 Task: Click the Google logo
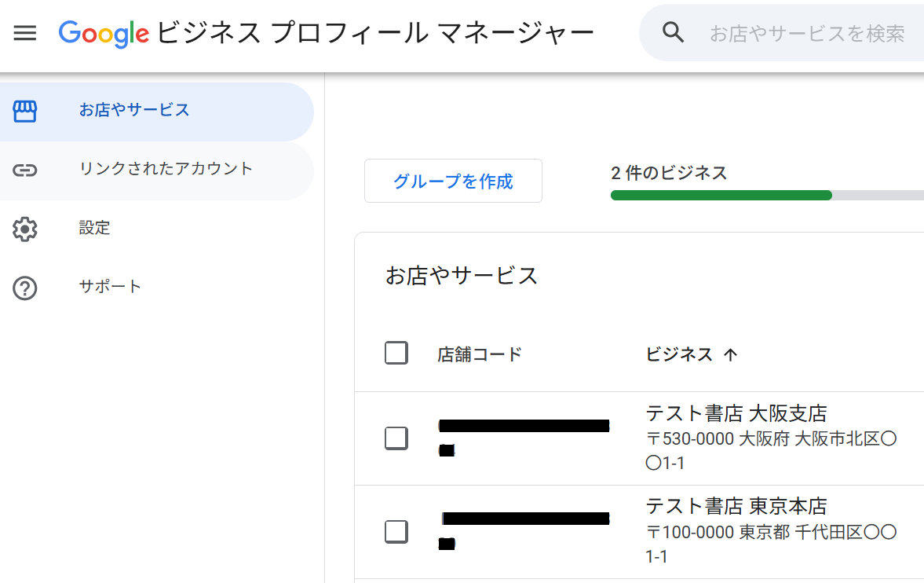pyautogui.click(x=104, y=32)
